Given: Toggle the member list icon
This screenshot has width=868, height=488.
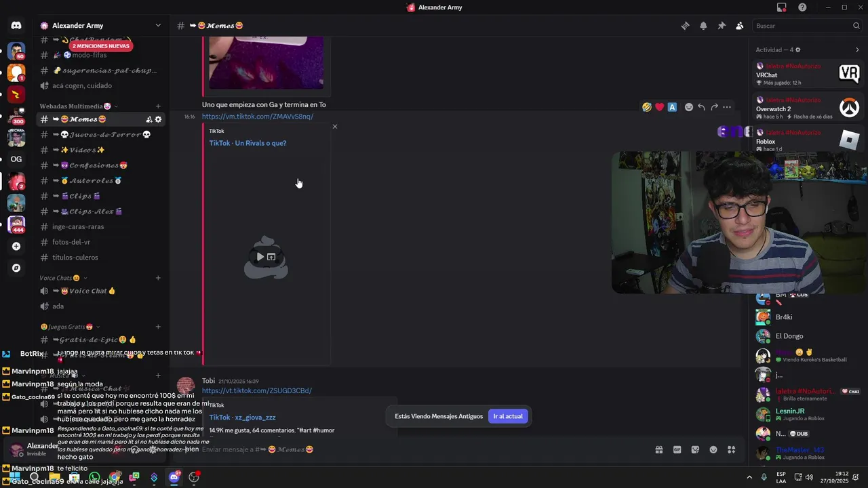Looking at the screenshot, I should click(x=740, y=26).
